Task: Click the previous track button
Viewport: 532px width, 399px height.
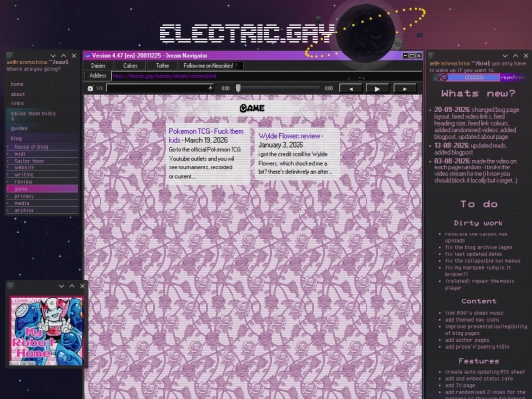Action: pyautogui.click(x=351, y=89)
